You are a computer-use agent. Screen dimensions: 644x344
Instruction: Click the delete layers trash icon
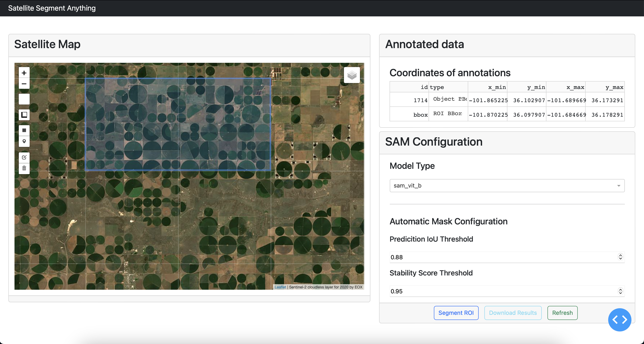point(24,168)
